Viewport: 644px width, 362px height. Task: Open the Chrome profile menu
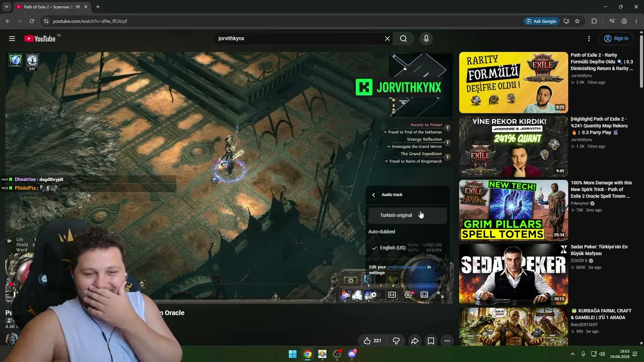624,21
